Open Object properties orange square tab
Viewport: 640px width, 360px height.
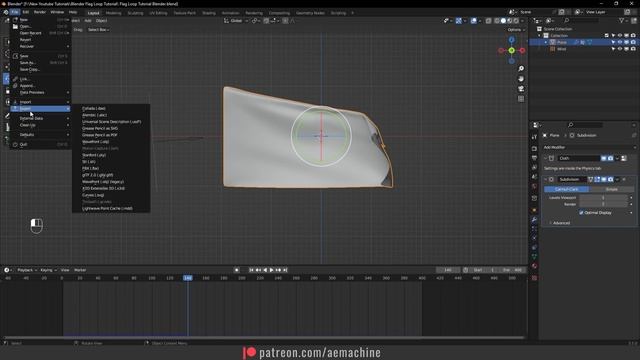pyautogui.click(x=534, y=210)
